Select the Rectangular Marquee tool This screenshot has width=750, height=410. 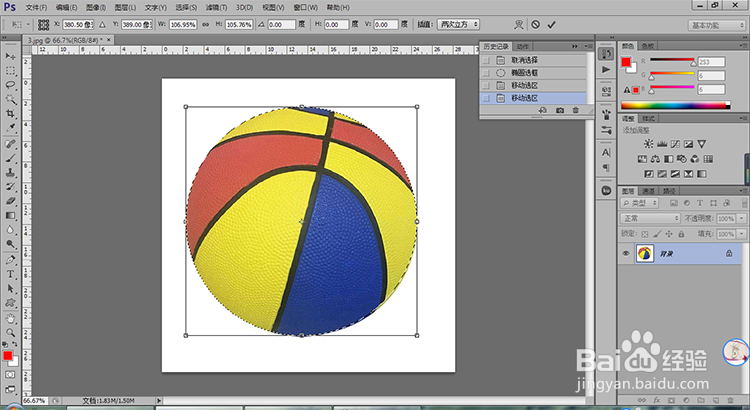click(x=10, y=71)
